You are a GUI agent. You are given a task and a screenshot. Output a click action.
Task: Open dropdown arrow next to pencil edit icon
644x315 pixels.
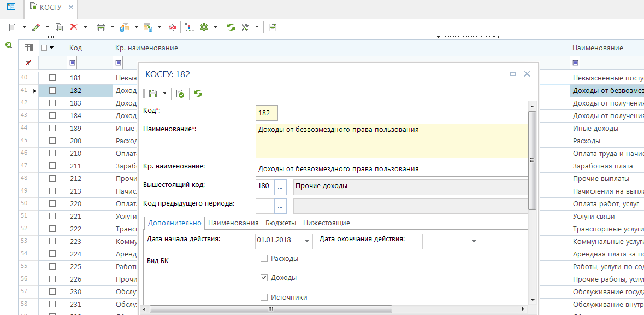(x=48, y=27)
